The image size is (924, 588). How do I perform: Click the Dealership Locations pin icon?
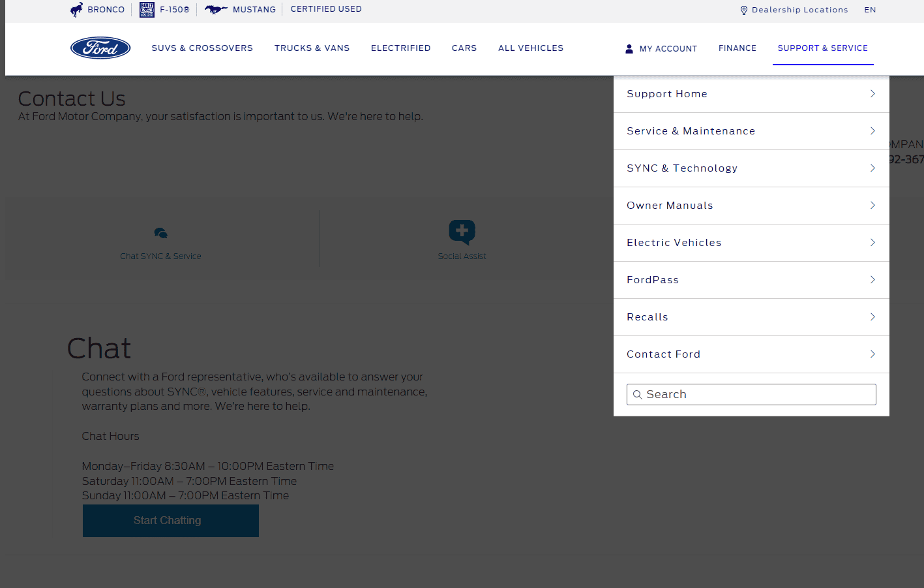[x=743, y=10]
